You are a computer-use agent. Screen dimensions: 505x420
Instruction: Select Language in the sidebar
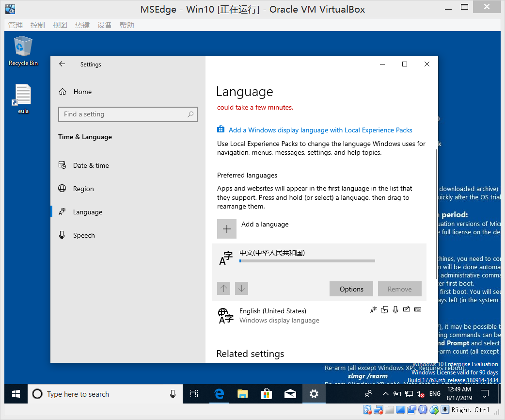[x=80, y=212]
